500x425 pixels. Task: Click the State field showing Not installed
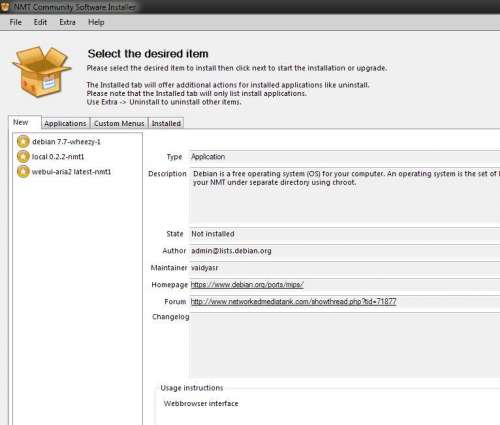tap(345, 234)
